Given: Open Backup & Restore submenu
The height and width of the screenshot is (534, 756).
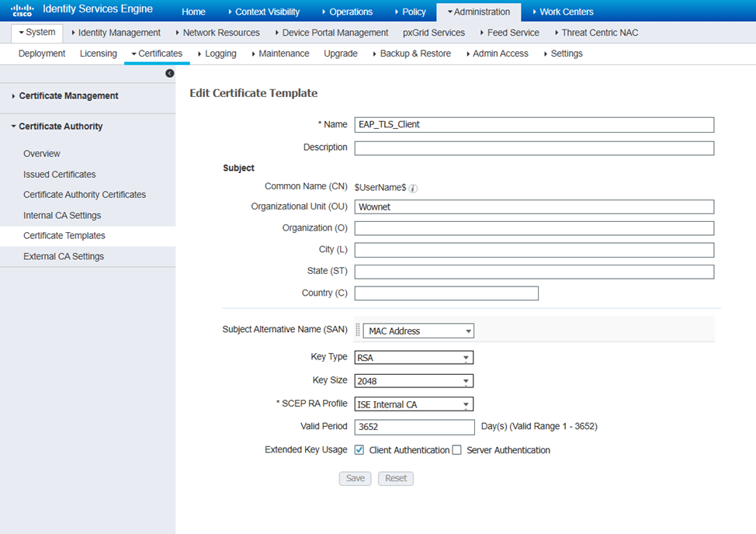Looking at the screenshot, I should (x=412, y=54).
